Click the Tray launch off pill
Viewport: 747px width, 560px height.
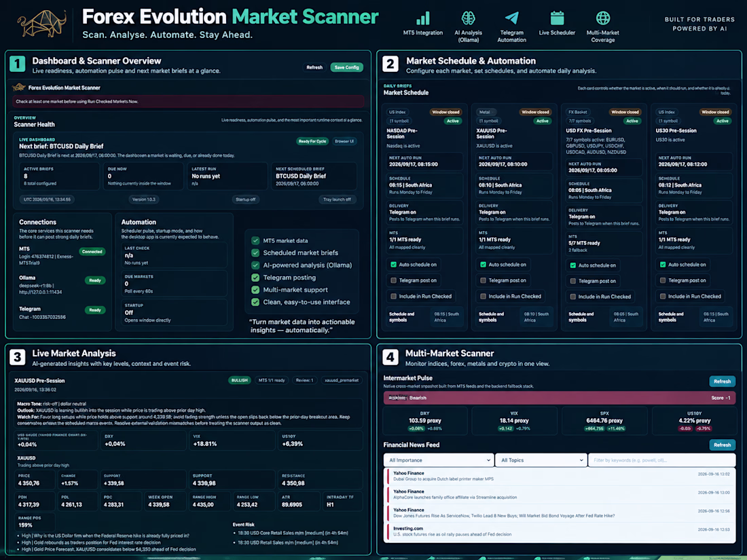(337, 200)
